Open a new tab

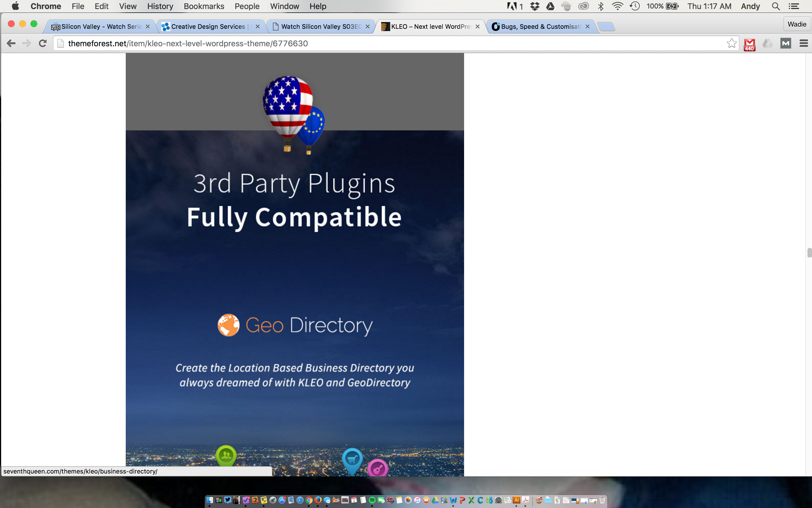(606, 27)
